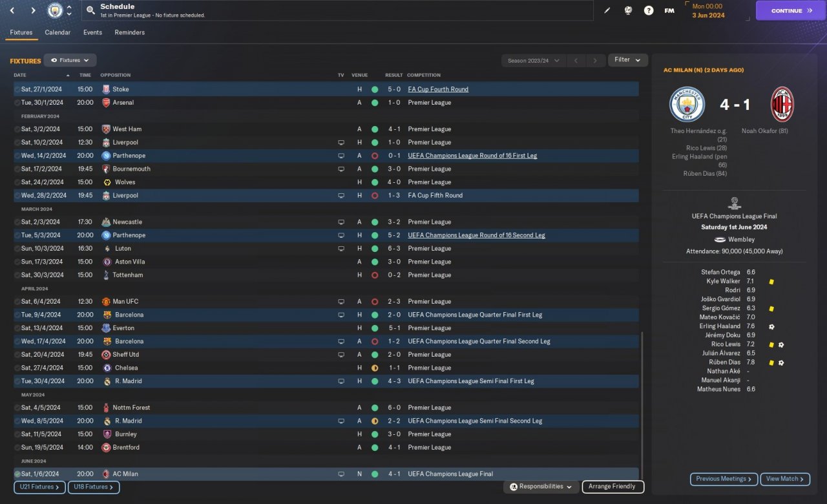Open the globe icon next to the pencil
The image size is (827, 504).
[627, 10]
